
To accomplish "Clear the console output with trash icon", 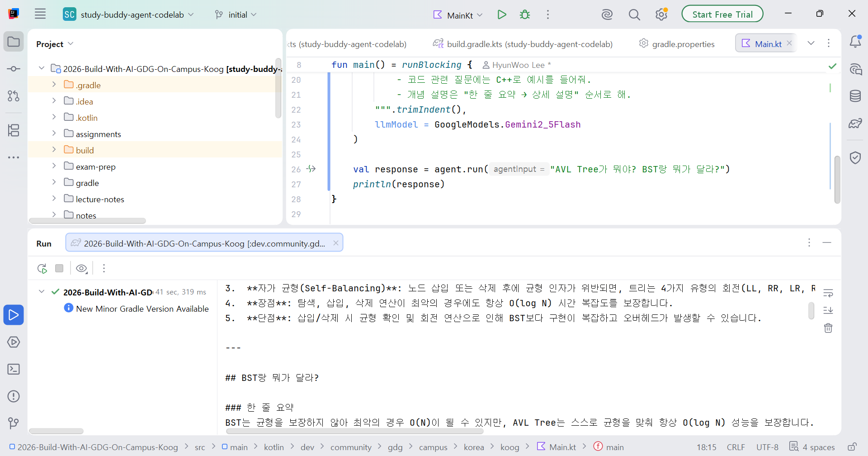I will point(828,328).
